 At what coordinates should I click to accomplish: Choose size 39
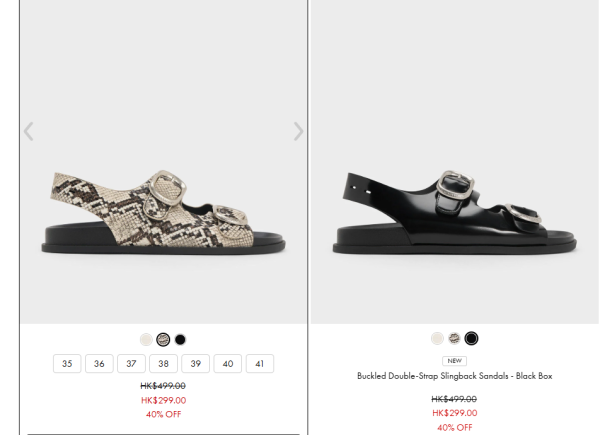click(x=195, y=364)
